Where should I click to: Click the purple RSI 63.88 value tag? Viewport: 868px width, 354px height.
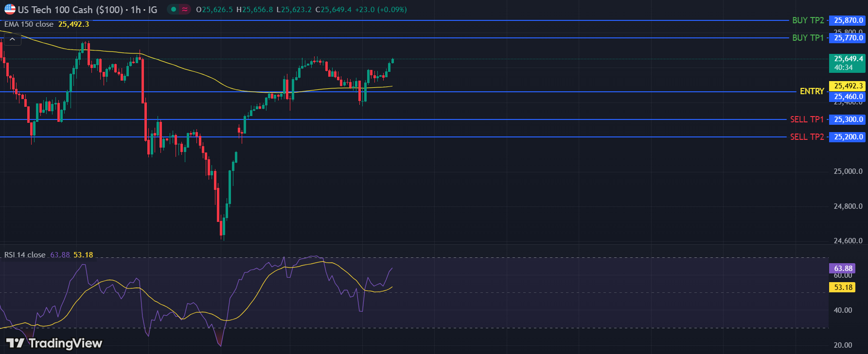(x=843, y=269)
